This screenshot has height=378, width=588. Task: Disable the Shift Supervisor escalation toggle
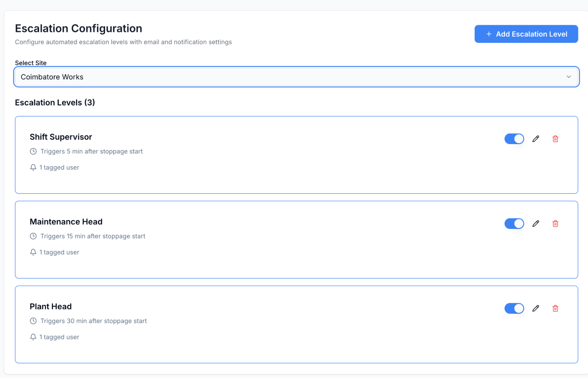pos(514,139)
